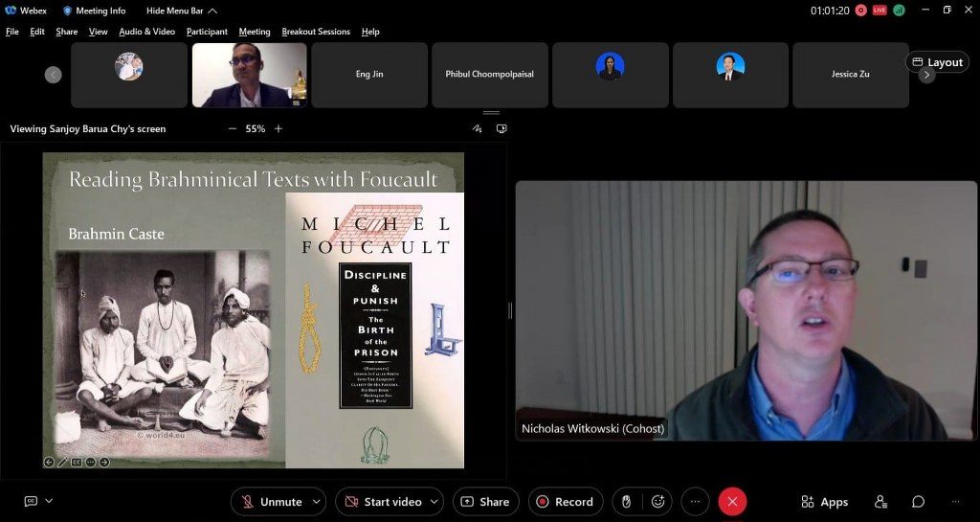Zoom in the shared screen view
The width and height of the screenshot is (980, 522).
tap(278, 128)
